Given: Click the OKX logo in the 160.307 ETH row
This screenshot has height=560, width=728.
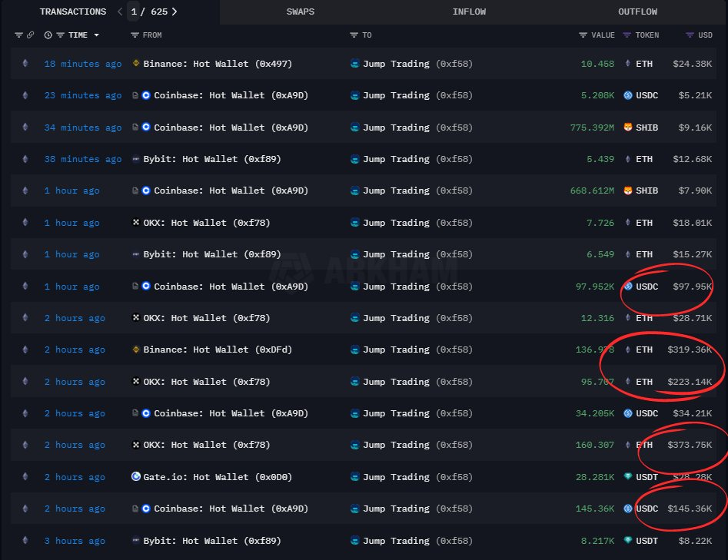Looking at the screenshot, I should tap(136, 445).
